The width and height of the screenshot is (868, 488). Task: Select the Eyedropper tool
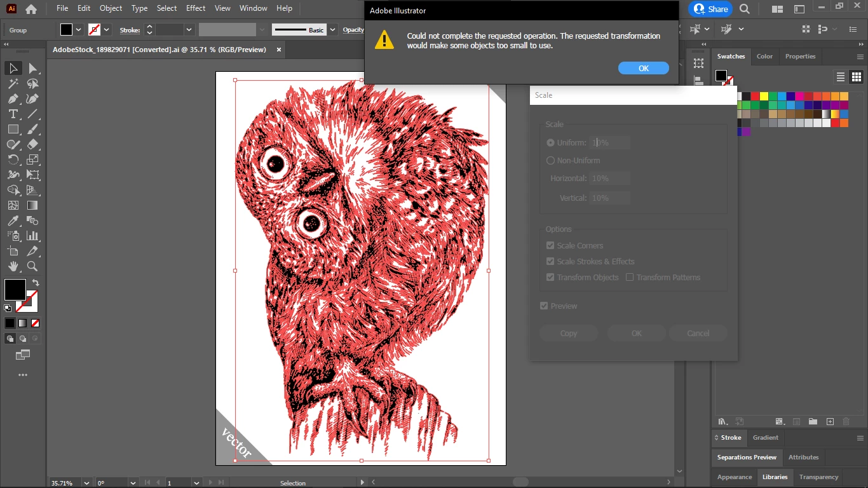[13, 220]
